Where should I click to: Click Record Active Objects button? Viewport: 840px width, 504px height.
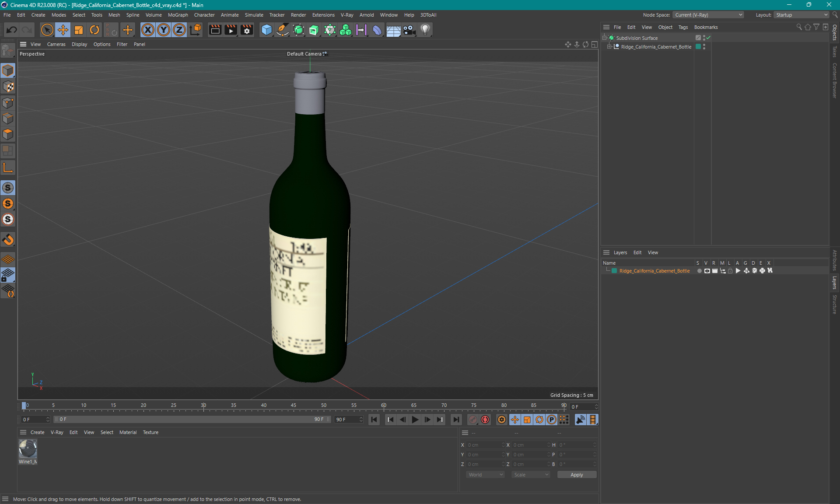pyautogui.click(x=473, y=420)
